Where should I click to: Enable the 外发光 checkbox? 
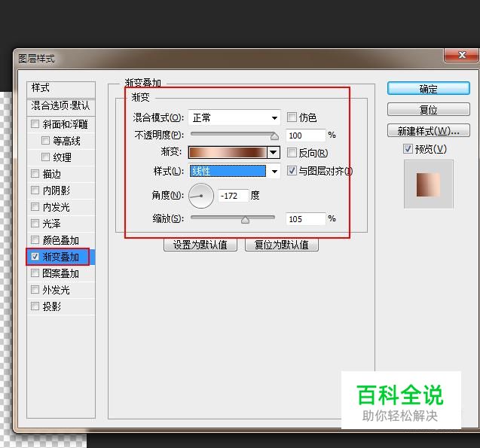point(35,289)
